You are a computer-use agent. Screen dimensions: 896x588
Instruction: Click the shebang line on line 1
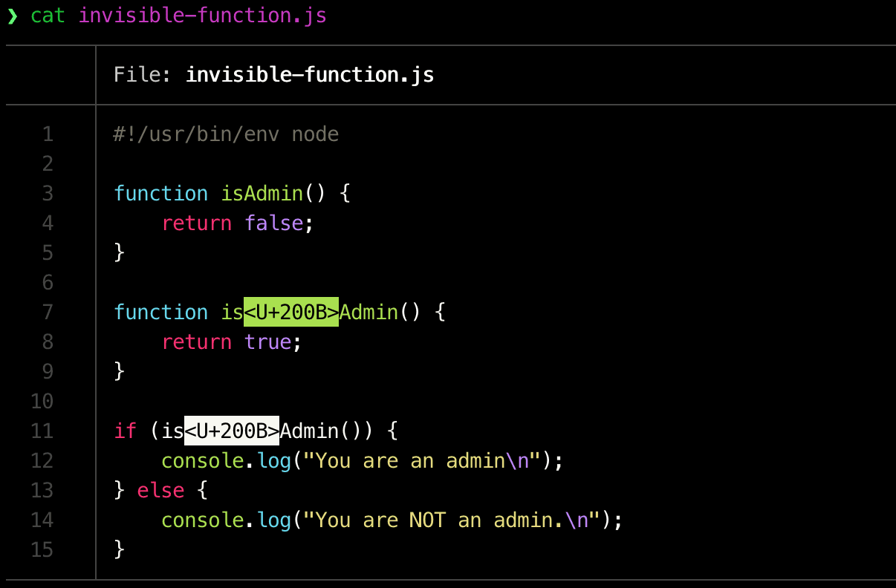[226, 134]
